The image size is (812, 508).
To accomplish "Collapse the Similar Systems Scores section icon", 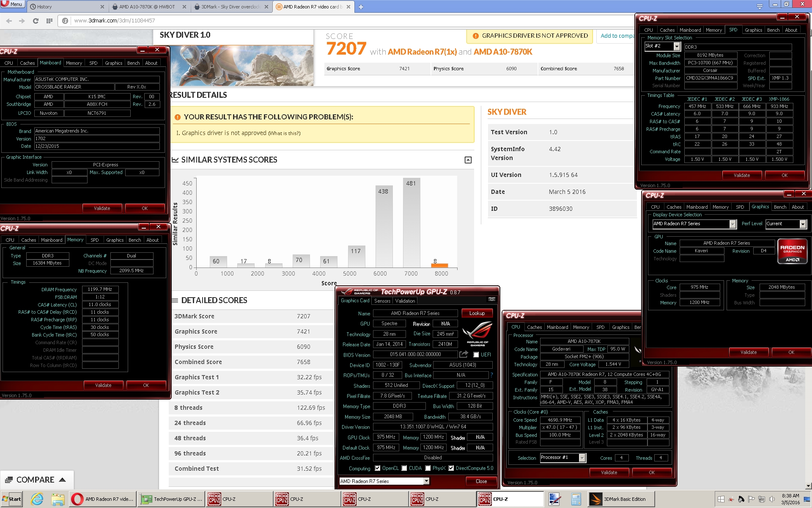I will 468,160.
